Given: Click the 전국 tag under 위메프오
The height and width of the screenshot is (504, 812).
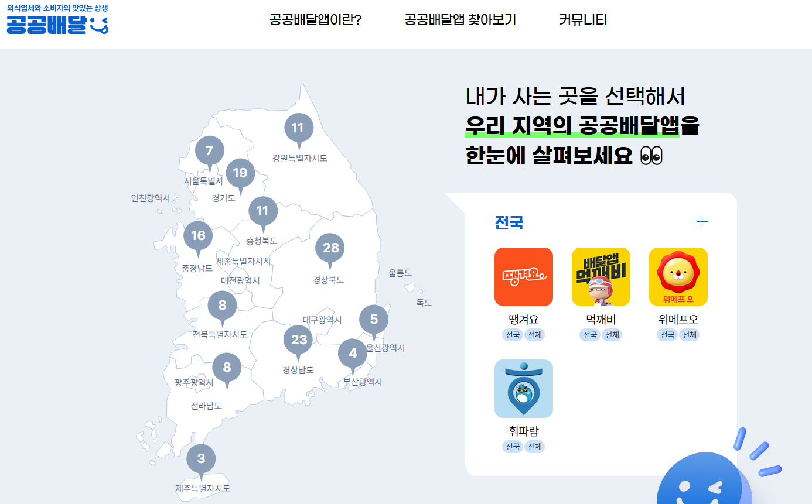Looking at the screenshot, I should 667,335.
